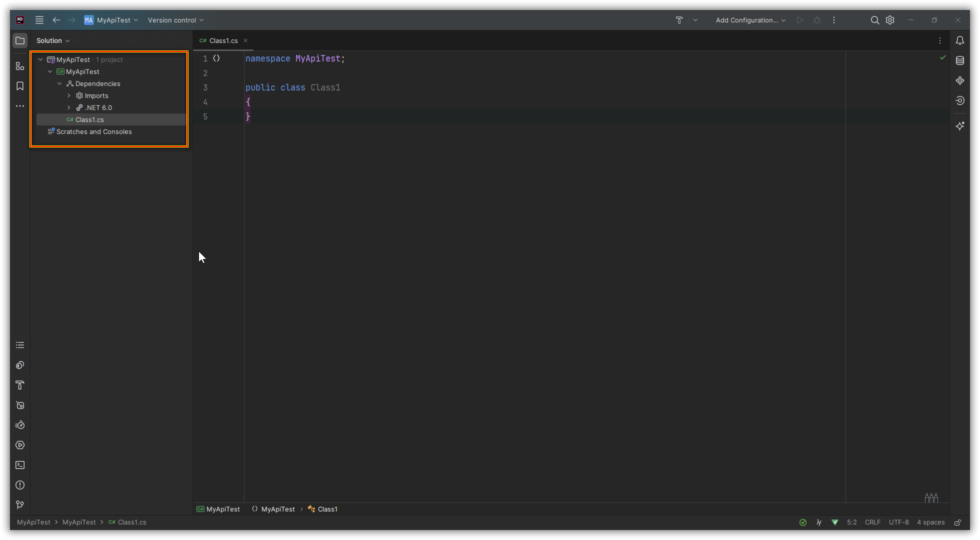This screenshot has height=540, width=980.
Task: Collapse the Dependencies node
Action: pos(59,83)
